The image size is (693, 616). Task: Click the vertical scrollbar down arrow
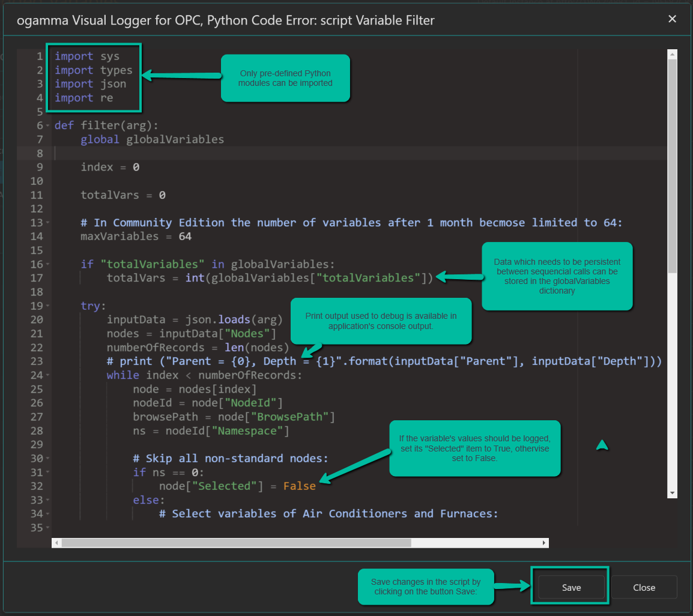coord(673,493)
